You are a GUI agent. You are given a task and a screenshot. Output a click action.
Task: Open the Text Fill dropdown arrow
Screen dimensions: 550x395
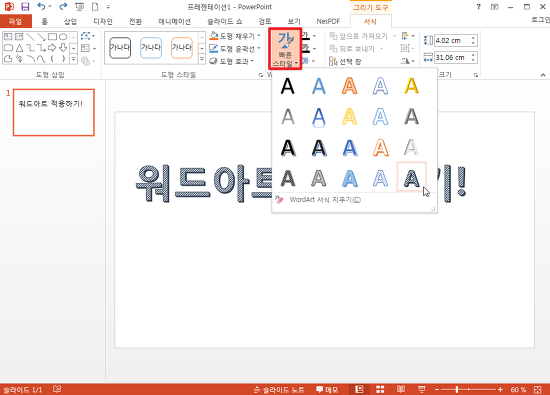coord(314,36)
